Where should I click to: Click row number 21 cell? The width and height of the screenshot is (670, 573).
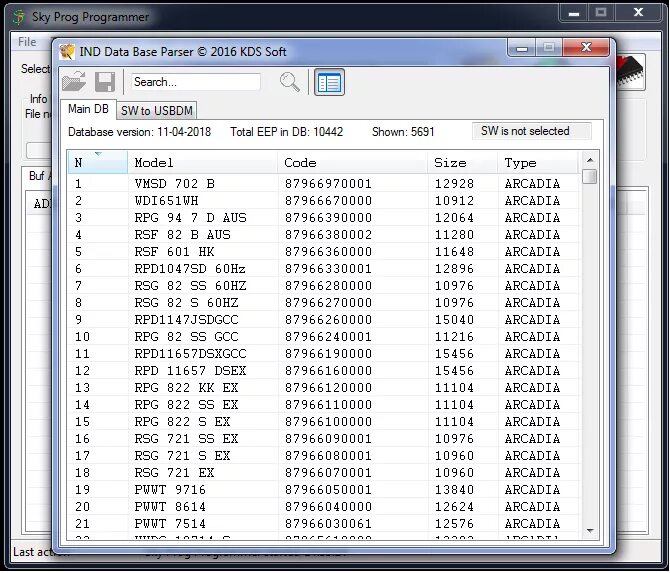[82, 524]
